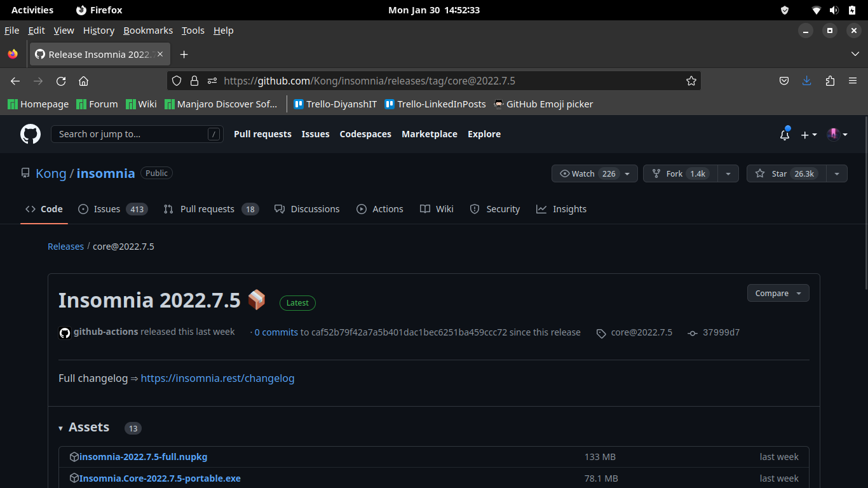The width and height of the screenshot is (868, 488).
Task: Open notifications via the bell icon
Action: [783, 135]
